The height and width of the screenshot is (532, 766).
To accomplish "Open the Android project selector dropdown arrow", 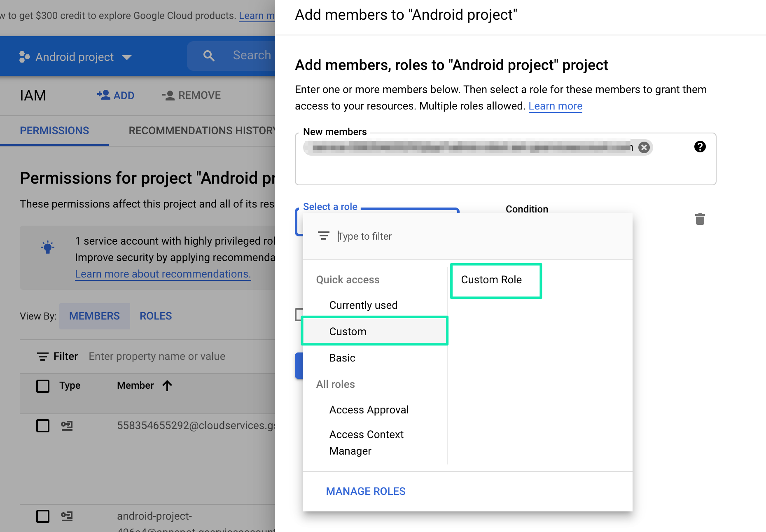I will point(127,57).
